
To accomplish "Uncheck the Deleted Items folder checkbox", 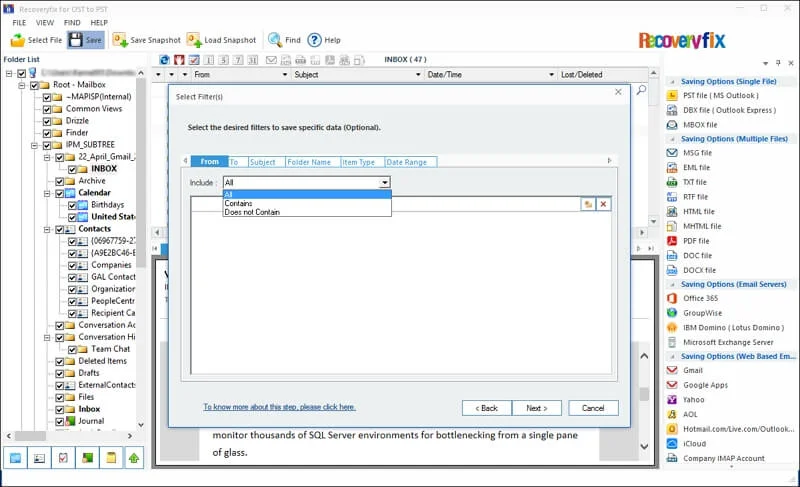I will [59, 361].
